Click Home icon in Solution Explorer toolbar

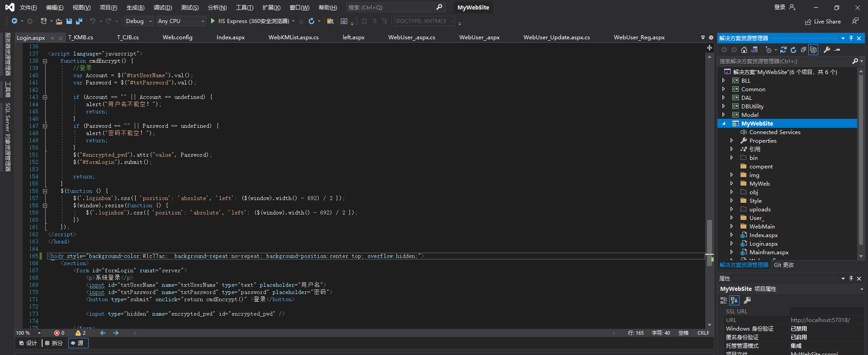[744, 50]
